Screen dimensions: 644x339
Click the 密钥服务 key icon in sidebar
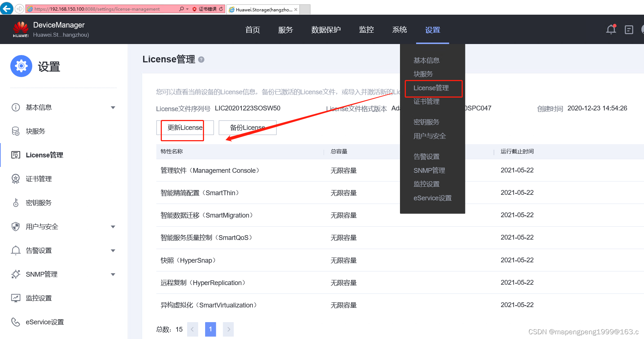coord(16,203)
